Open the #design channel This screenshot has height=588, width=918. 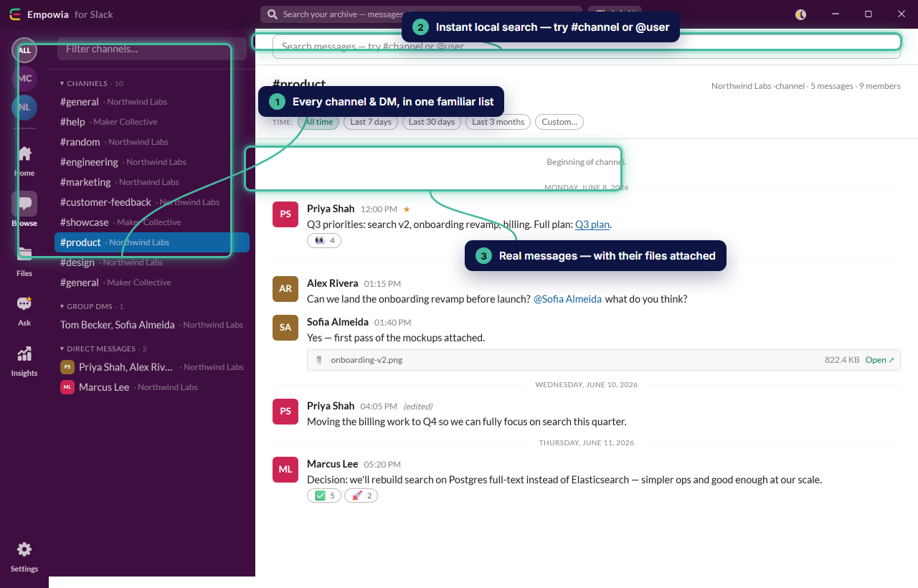152,262
